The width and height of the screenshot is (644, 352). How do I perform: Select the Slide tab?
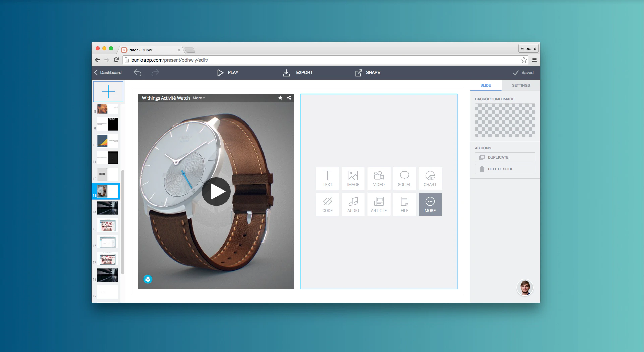click(x=485, y=85)
